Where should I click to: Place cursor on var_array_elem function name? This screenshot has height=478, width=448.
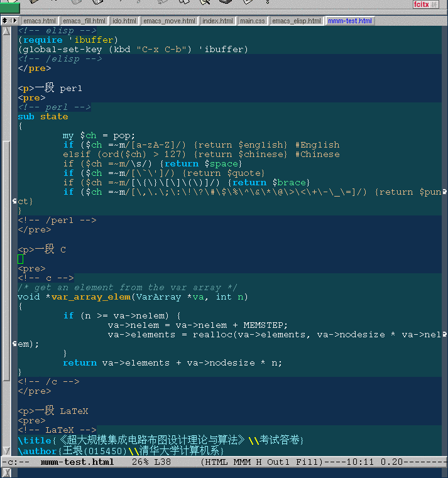click(x=91, y=297)
